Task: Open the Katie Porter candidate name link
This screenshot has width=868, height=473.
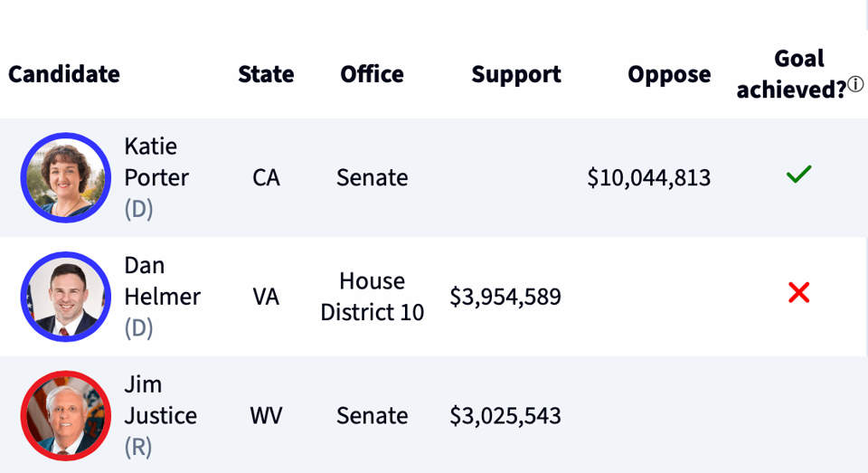Action: pyautogui.click(x=156, y=162)
